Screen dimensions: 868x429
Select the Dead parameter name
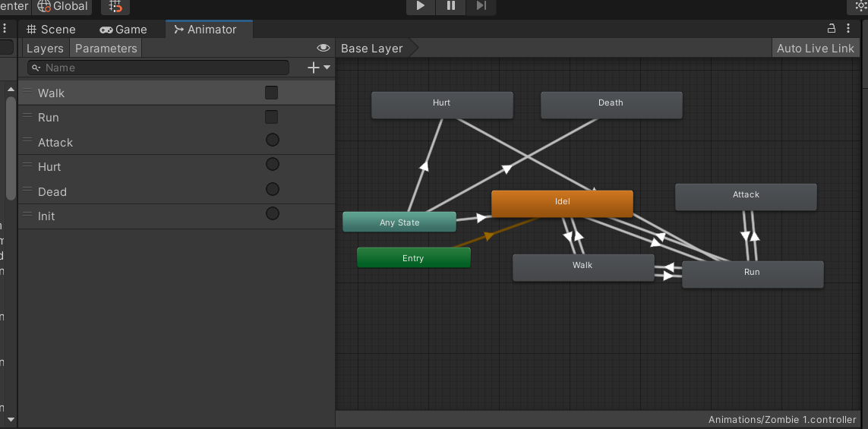[52, 191]
